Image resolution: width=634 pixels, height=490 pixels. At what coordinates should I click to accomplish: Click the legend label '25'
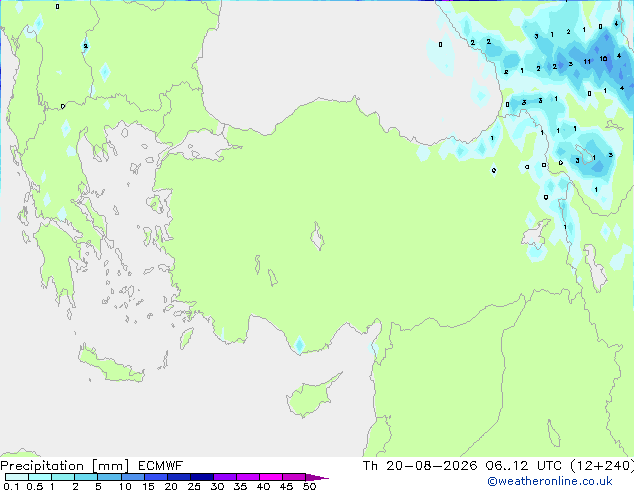(x=194, y=486)
